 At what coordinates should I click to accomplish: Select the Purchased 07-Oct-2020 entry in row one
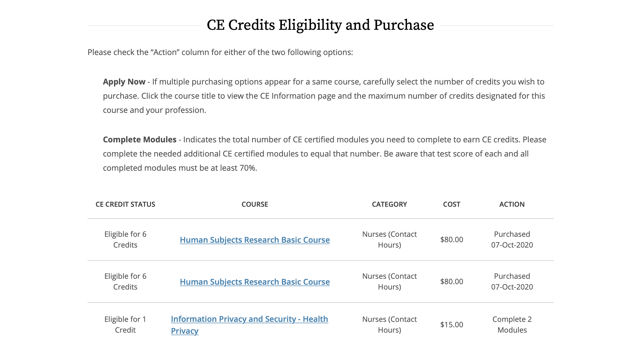pos(511,239)
